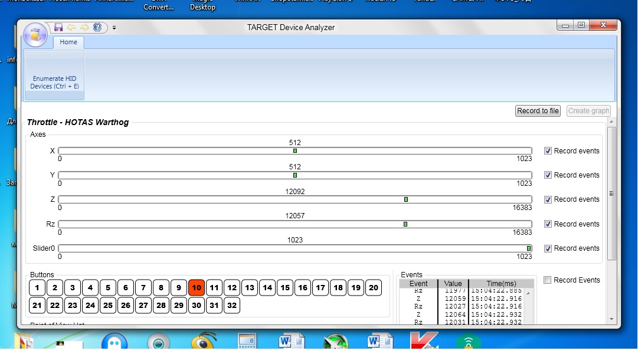
Task: Open the calculator-like taskbar icon
Action: tap(247, 341)
